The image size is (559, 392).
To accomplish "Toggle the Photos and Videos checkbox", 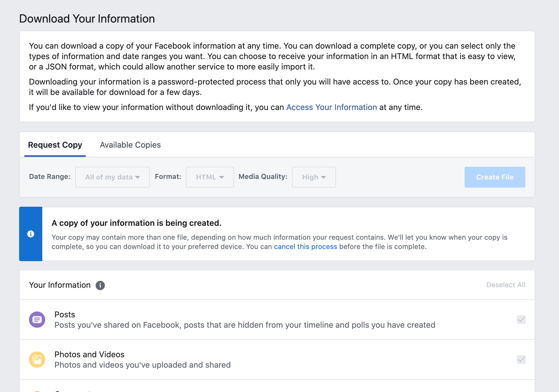I will coord(521,360).
